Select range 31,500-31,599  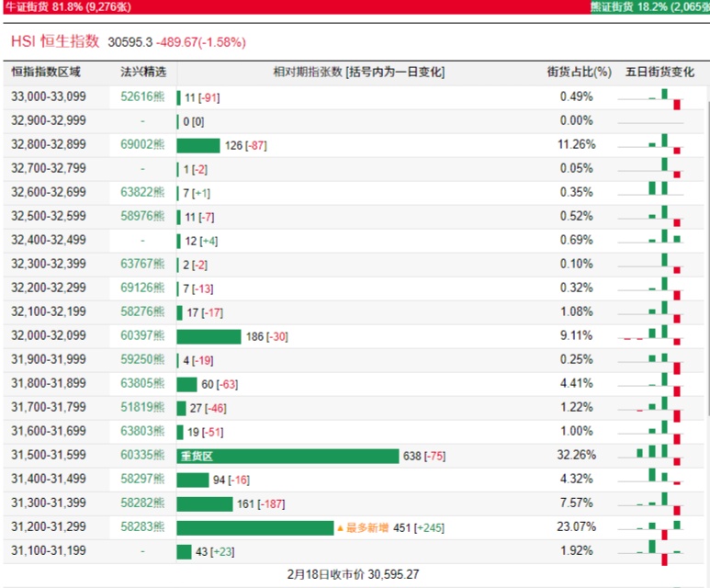pos(49,455)
